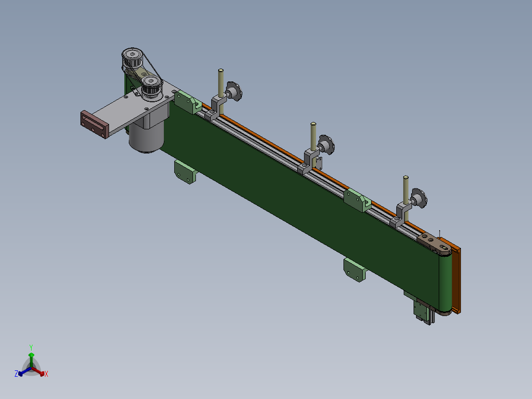532x399 pixels.
Task: Select the hand knob nearest the belt end roller
Action: tap(418, 199)
